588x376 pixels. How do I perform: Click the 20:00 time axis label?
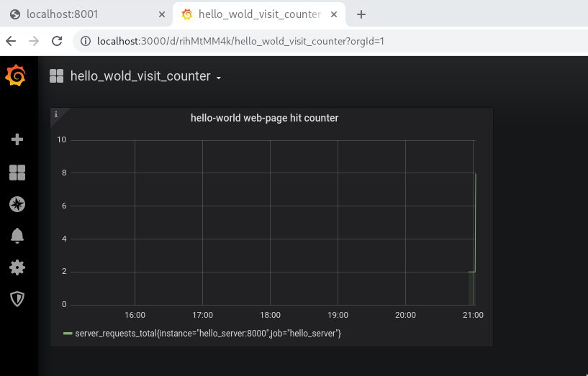coord(405,315)
